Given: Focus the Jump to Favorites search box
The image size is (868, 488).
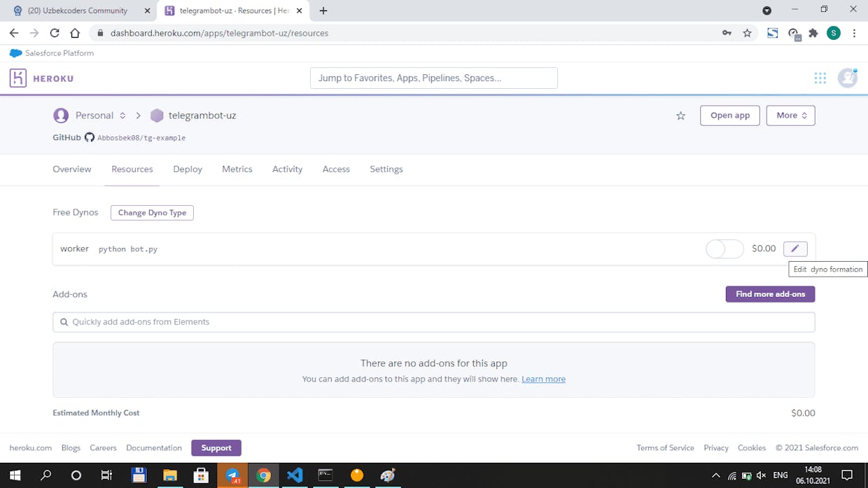Looking at the screenshot, I should click(x=434, y=78).
